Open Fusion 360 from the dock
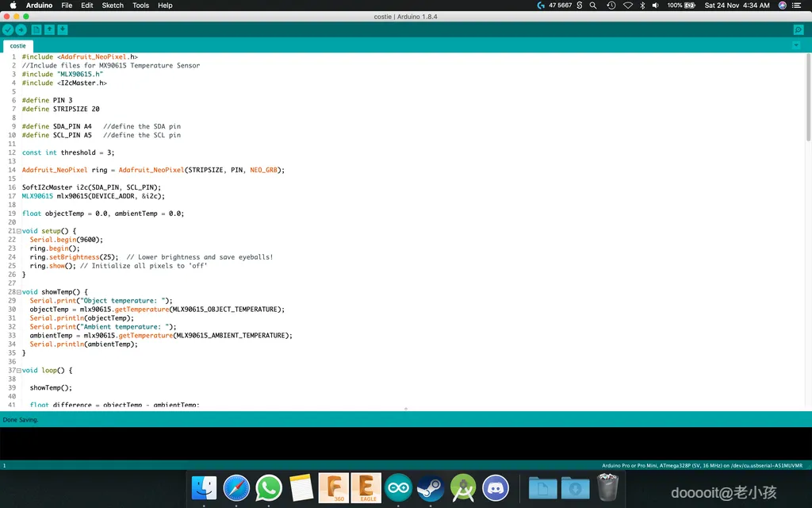Viewport: 812px width, 508px height. [x=333, y=488]
